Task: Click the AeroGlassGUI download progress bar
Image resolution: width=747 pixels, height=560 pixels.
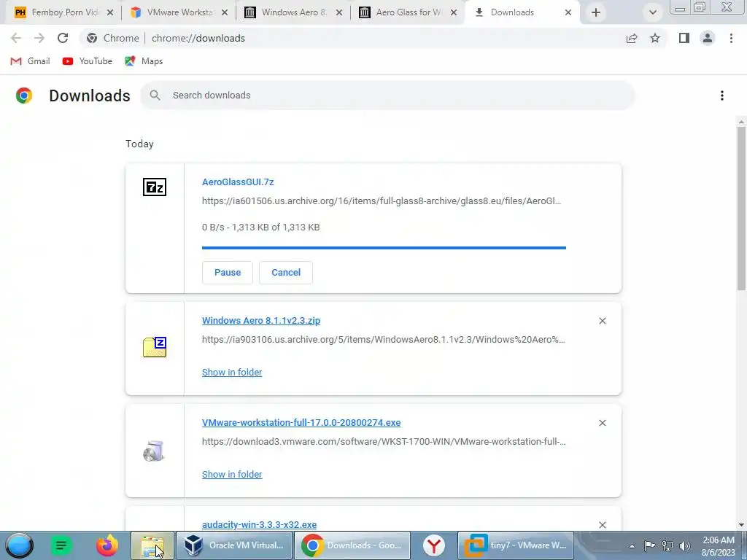Action: (x=384, y=248)
